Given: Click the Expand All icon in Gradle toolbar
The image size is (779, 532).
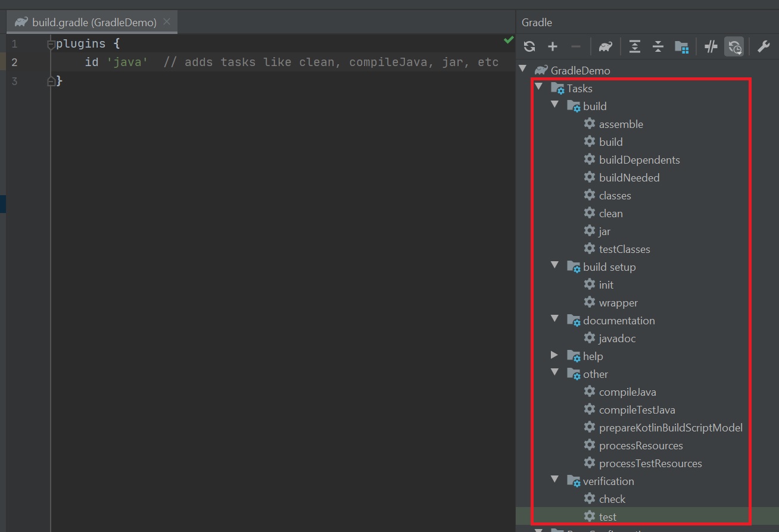Looking at the screenshot, I should pos(635,47).
